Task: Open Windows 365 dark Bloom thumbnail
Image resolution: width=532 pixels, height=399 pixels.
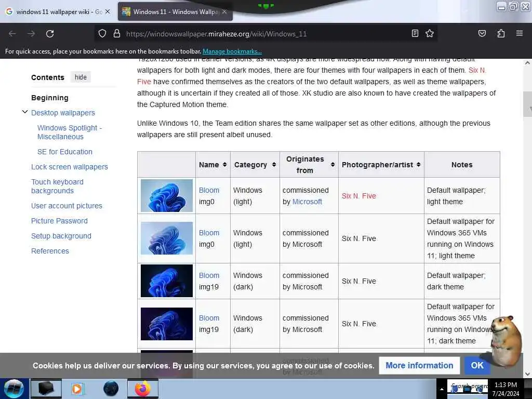Action: click(x=167, y=324)
